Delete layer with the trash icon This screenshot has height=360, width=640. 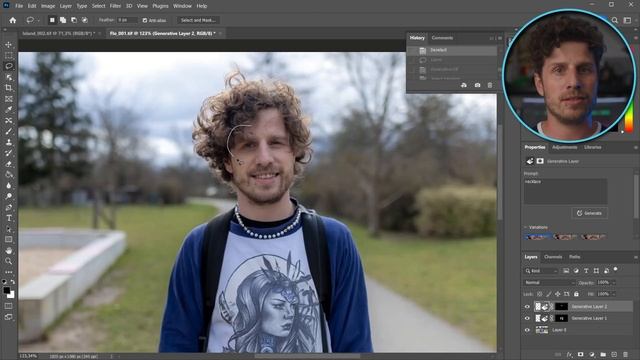(625, 355)
